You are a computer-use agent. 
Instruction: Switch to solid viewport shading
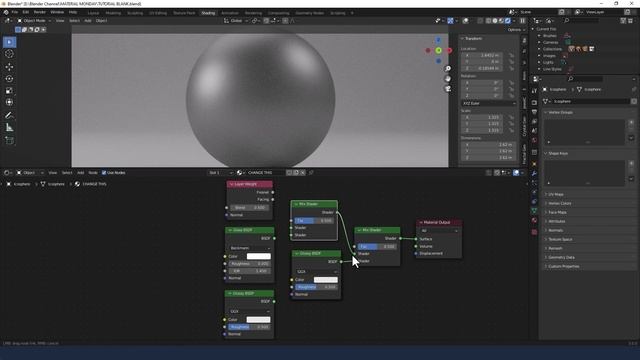pyautogui.click(x=495, y=20)
